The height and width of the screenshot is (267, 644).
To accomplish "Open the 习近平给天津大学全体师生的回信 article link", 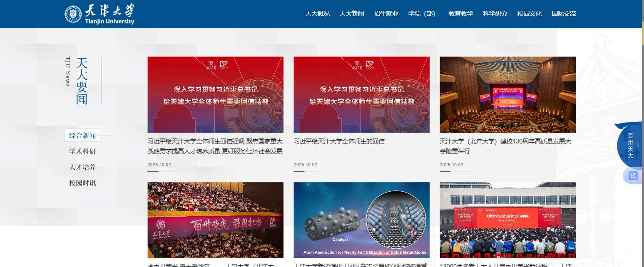I will (339, 141).
